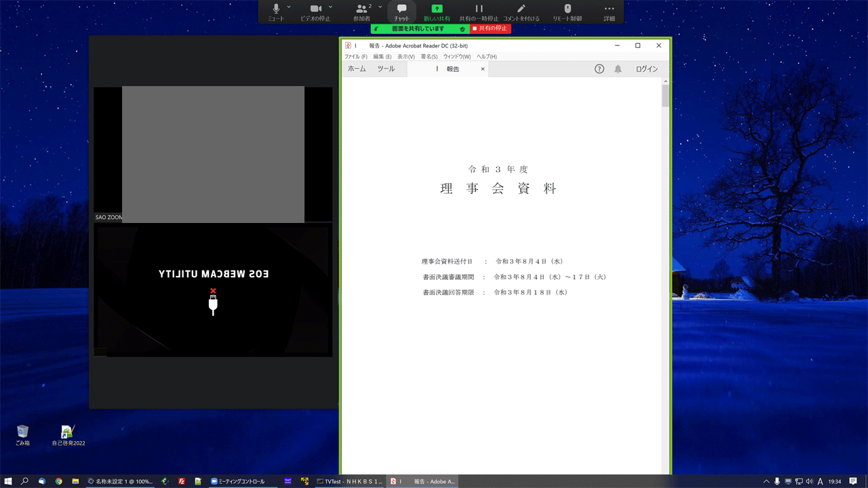Viewport: 868px width, 488px height.
Task: Open Acrobat help question mark icon
Action: pyautogui.click(x=599, y=68)
